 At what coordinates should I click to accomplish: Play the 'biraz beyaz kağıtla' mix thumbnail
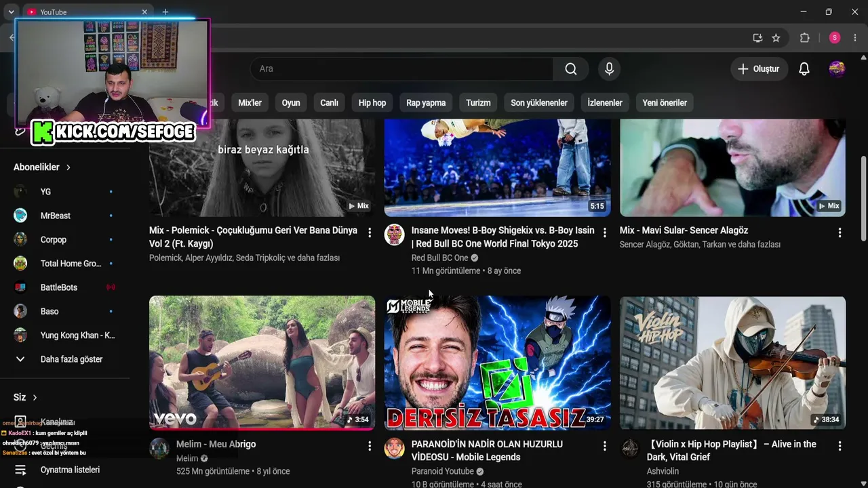pos(262,168)
